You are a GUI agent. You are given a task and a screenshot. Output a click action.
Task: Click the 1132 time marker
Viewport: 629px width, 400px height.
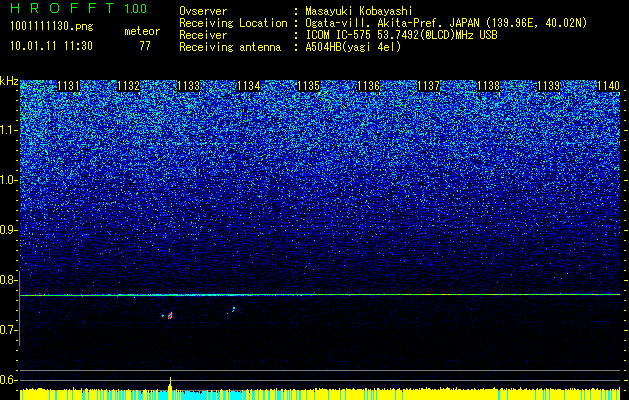click(x=128, y=86)
